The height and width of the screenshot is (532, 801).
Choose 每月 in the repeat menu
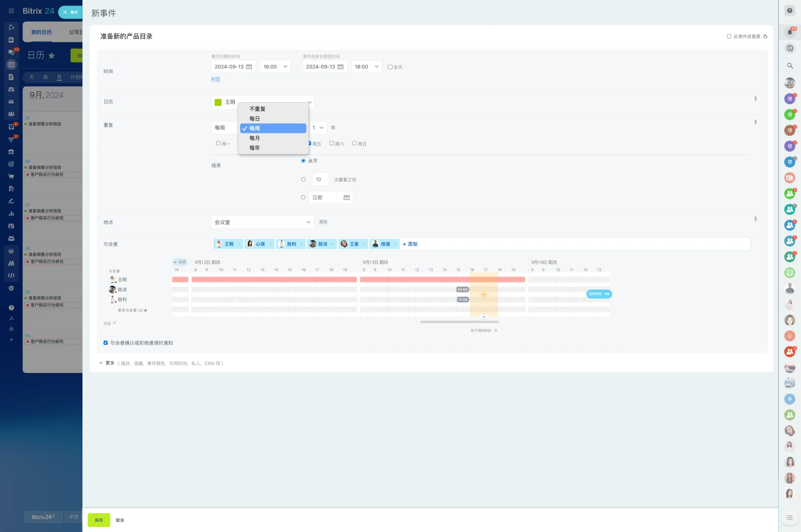(x=255, y=138)
